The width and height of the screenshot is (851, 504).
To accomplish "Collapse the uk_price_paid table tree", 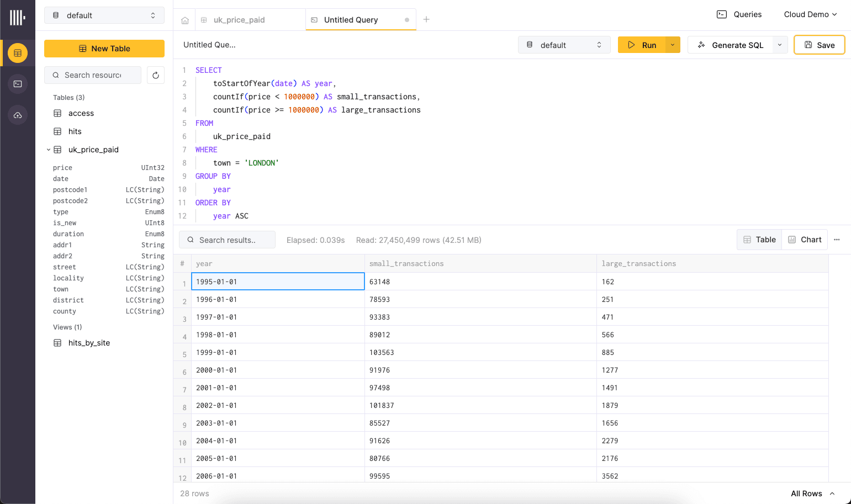I will pos(49,150).
